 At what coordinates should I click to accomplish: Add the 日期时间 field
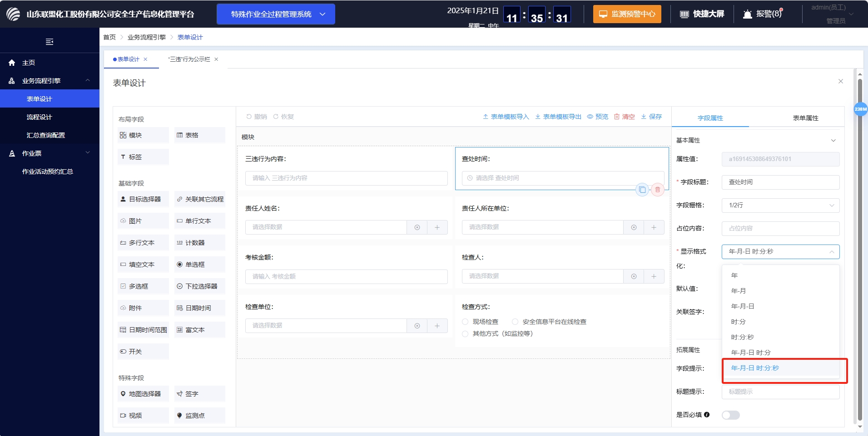[x=199, y=308]
